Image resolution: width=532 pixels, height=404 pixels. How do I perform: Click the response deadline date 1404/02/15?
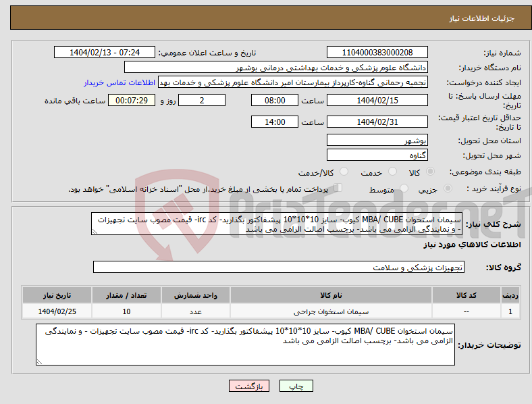377,101
